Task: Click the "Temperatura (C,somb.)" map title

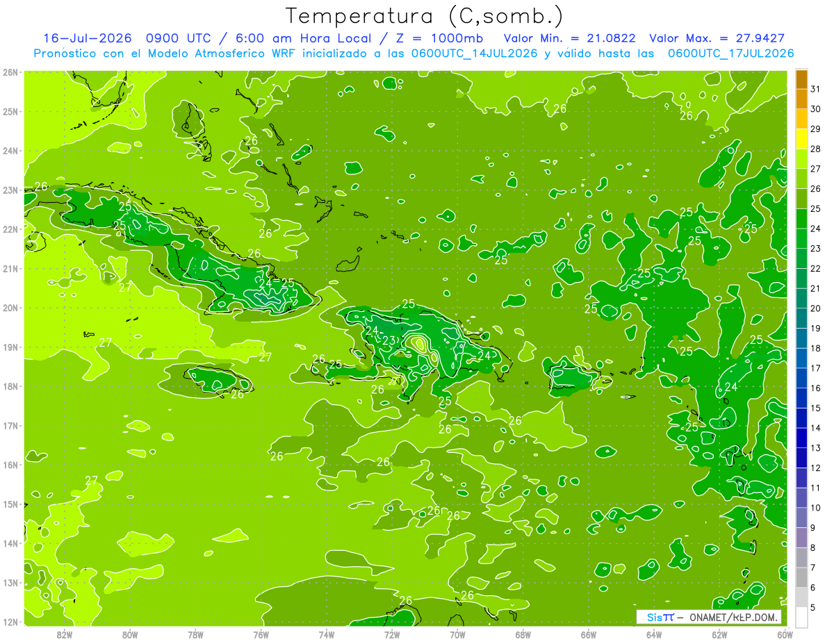Action: [425, 16]
